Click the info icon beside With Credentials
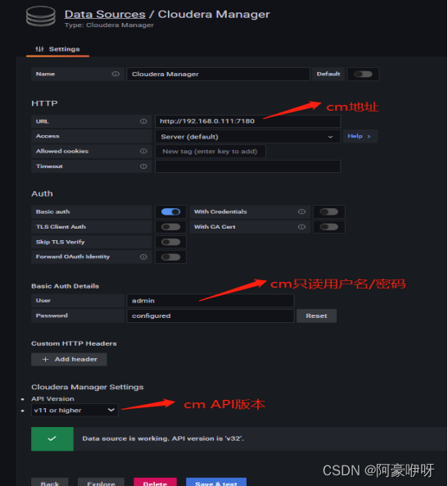Screen dimensions: 448x486 click(301, 211)
